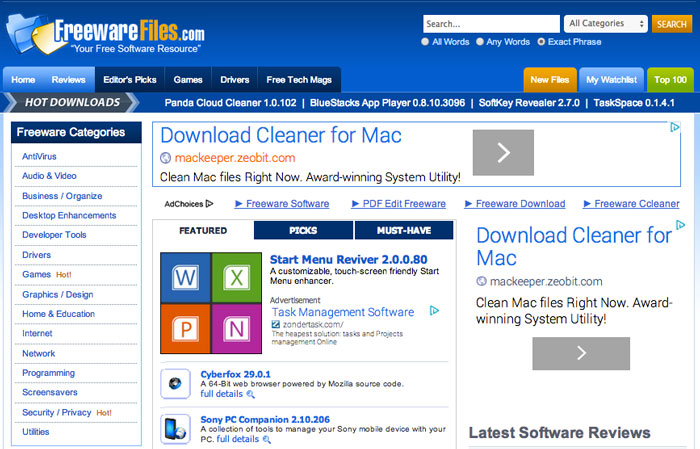Select the Any Words radio button
The width and height of the screenshot is (700, 449).
pos(480,42)
